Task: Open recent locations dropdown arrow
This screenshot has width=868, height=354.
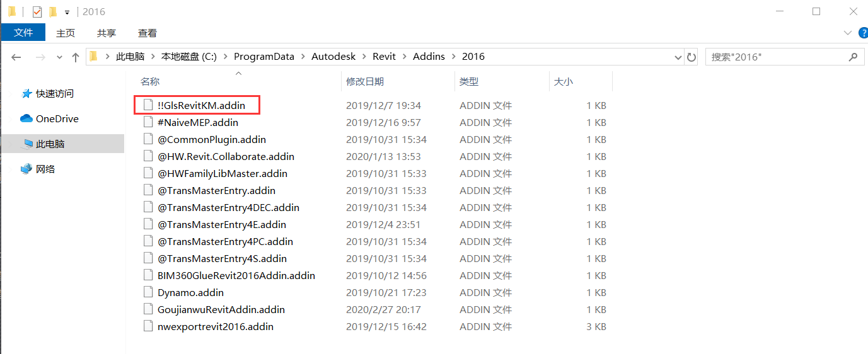Action: click(x=59, y=57)
